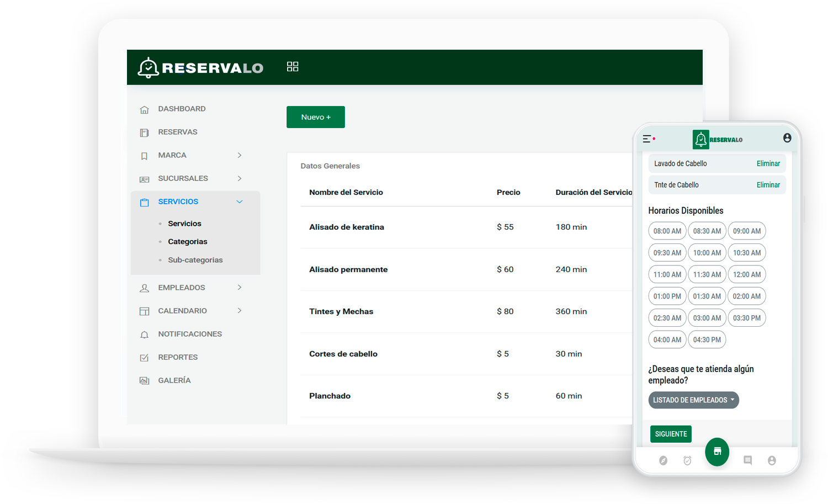This screenshot has width=828, height=504.
Task: Tap the profile icon in mobile bottom bar
Action: tap(772, 460)
